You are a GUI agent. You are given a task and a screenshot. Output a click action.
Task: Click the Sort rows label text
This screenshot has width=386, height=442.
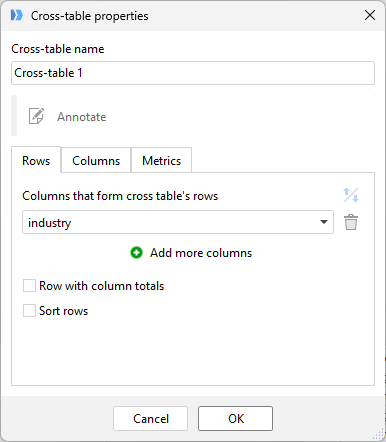(x=64, y=311)
